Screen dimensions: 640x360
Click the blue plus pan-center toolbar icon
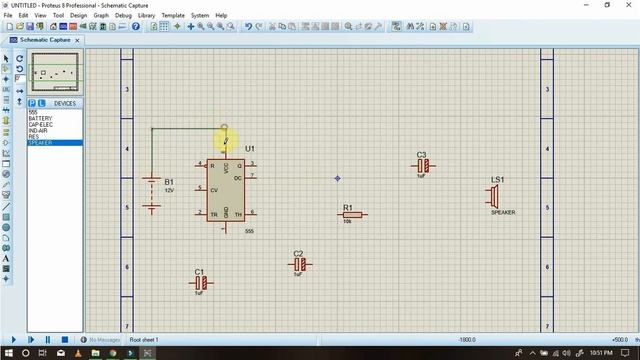(x=191, y=27)
